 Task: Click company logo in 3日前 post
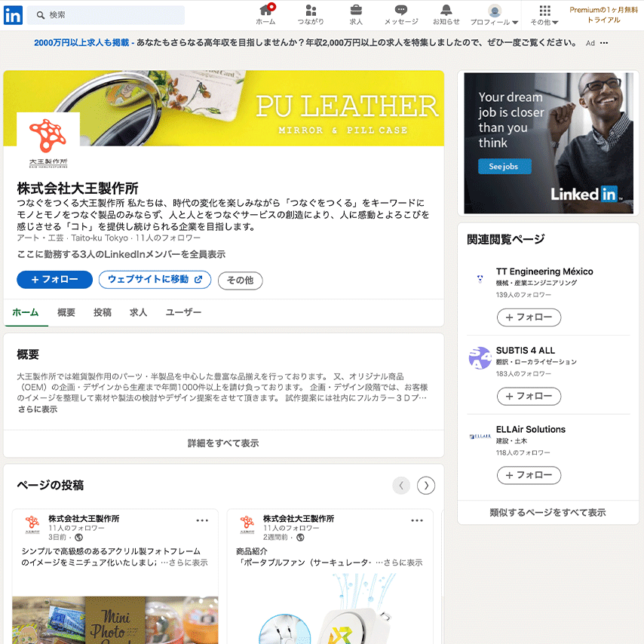tap(32, 525)
